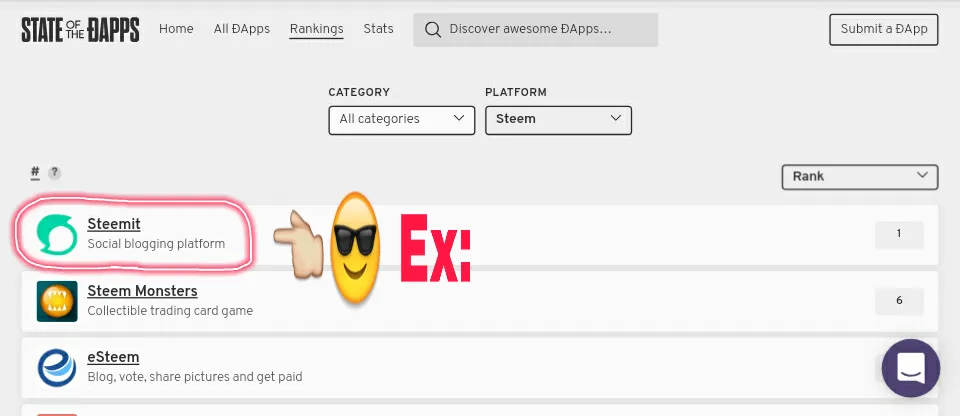Click the eSteem blog, vote description text

pyautogui.click(x=195, y=377)
